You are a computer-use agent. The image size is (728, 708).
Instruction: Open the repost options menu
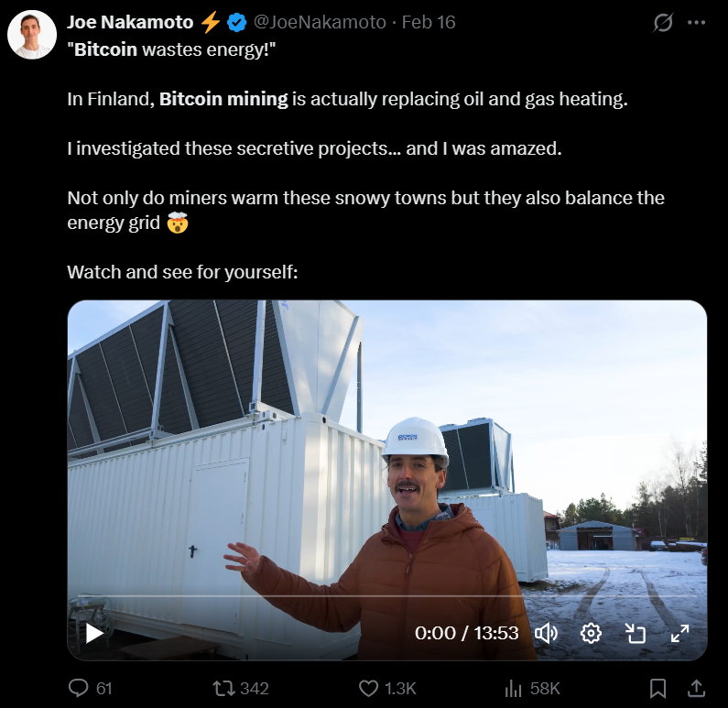(x=223, y=688)
